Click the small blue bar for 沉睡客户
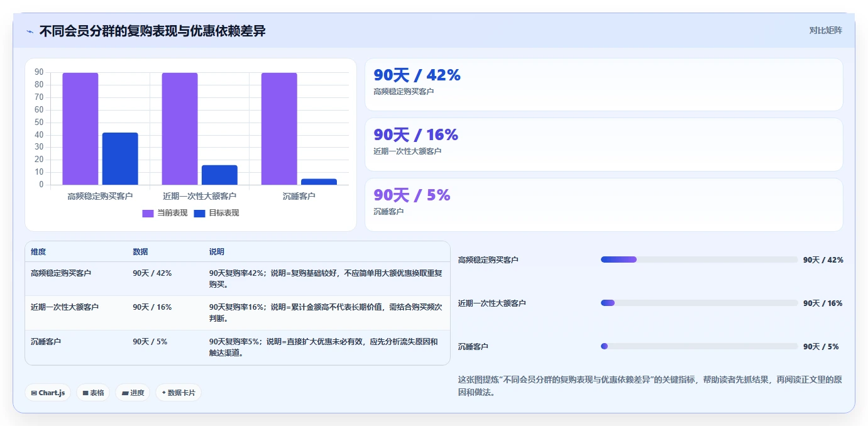Viewport: 868px width, 426px height. (x=319, y=182)
